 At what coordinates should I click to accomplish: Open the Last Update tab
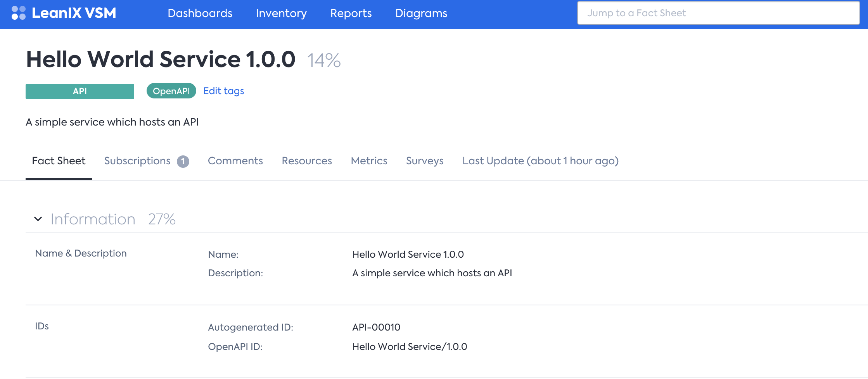click(x=540, y=161)
